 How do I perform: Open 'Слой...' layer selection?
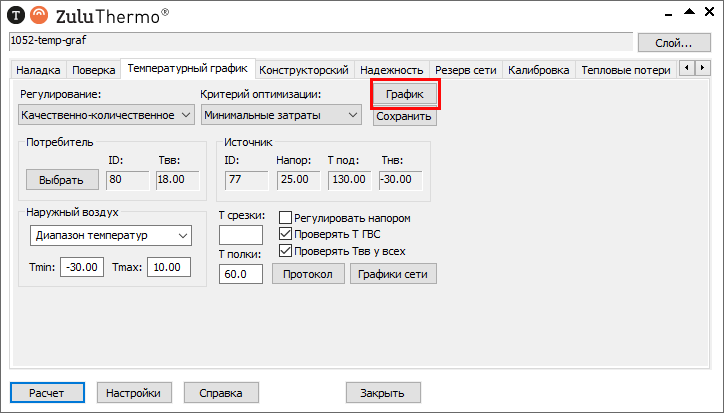(673, 43)
